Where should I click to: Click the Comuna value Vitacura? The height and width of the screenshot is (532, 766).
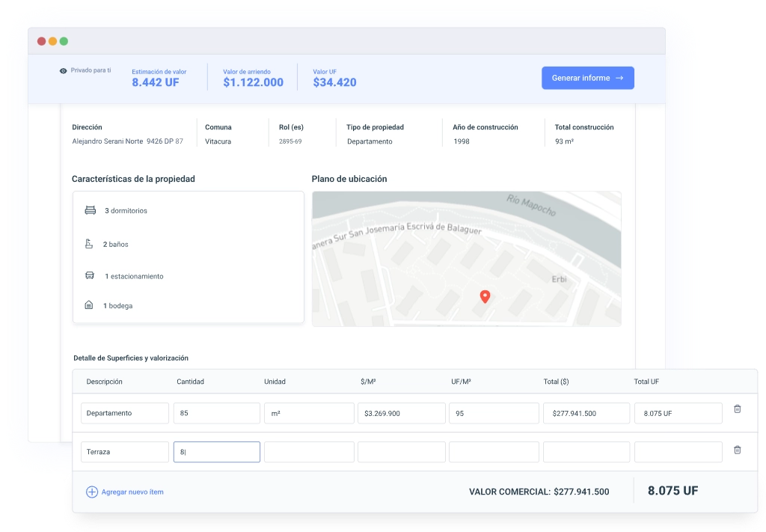218,141
